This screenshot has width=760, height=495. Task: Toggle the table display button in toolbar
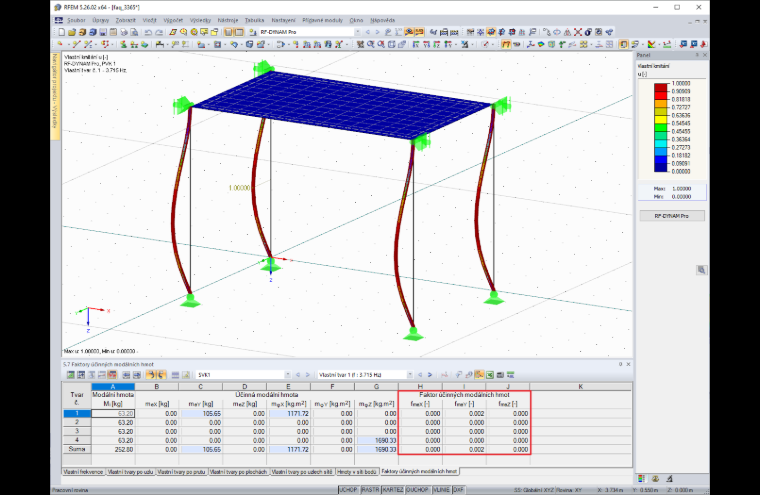[239, 32]
